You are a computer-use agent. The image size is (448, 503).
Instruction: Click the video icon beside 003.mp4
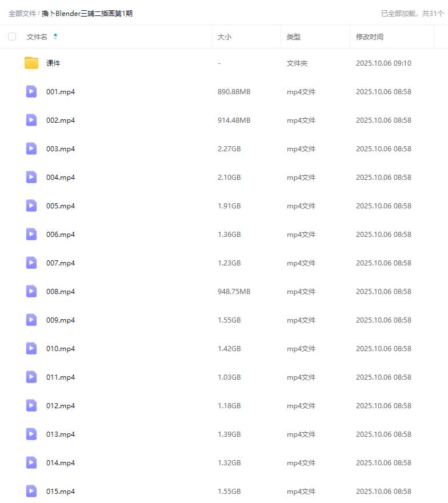point(31,148)
